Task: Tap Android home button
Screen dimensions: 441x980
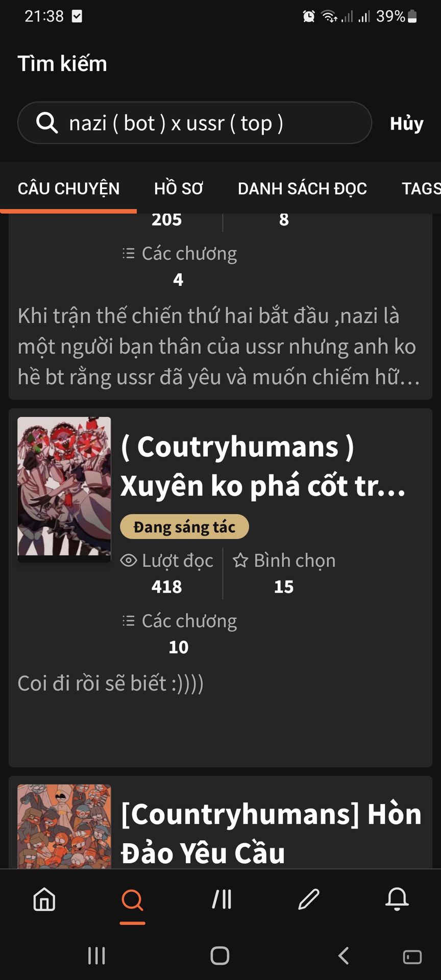Action: [x=220, y=955]
